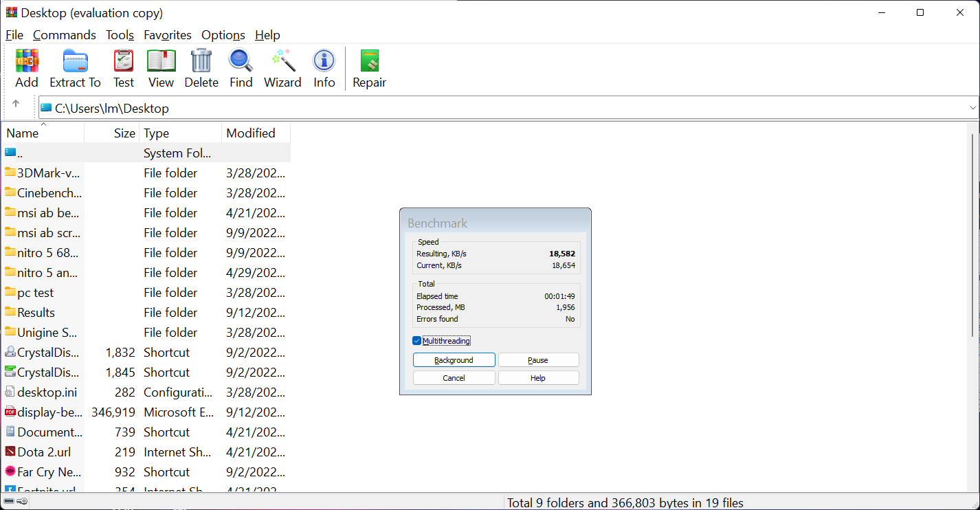Select the display-be... file name
The image size is (980, 510).
49,412
